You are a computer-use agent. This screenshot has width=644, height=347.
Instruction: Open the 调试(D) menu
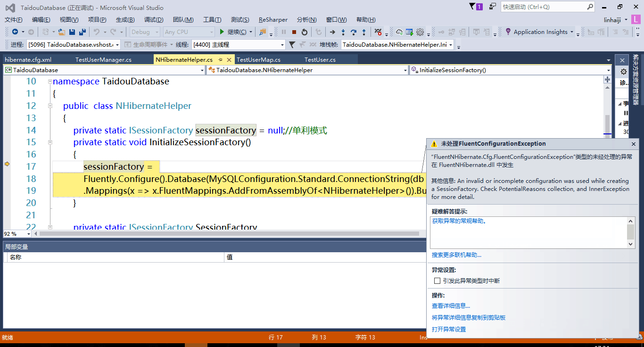click(x=154, y=20)
